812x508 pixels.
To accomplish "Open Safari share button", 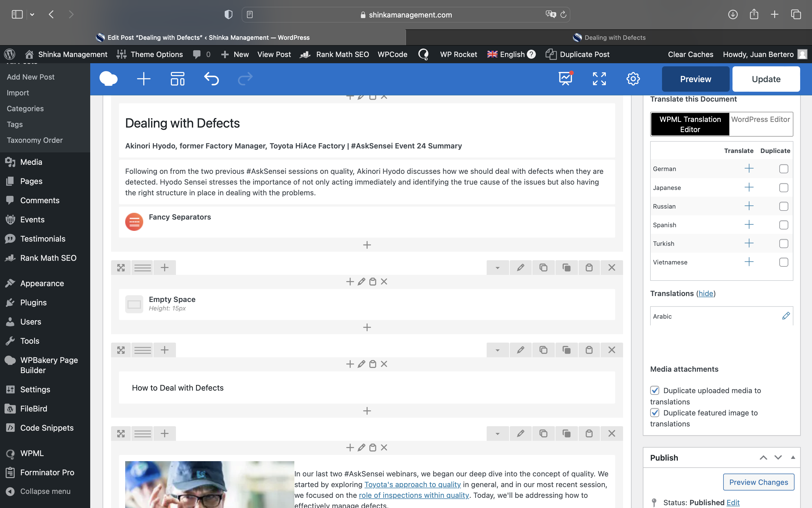I will [x=754, y=14].
